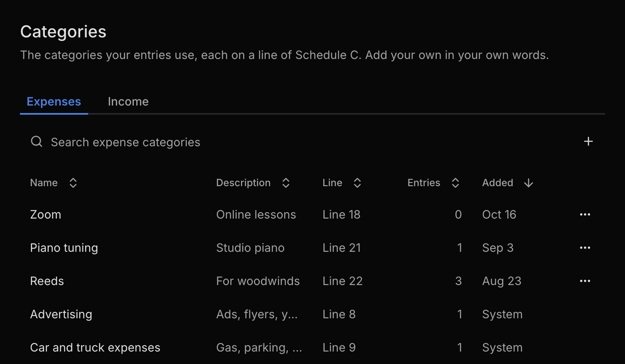Select the Advertising category name
The height and width of the screenshot is (364, 625).
click(x=61, y=315)
